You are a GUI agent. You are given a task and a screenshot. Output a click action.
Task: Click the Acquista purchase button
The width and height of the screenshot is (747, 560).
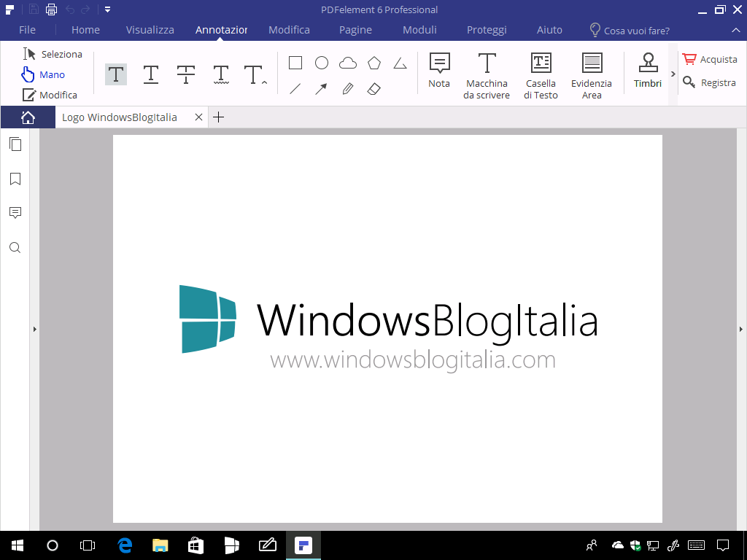point(710,59)
